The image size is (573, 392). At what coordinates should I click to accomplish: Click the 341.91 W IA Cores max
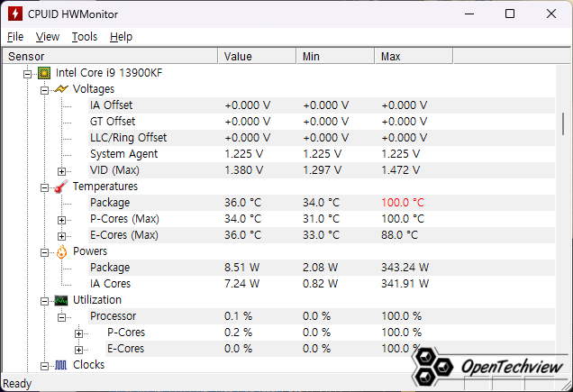point(405,284)
